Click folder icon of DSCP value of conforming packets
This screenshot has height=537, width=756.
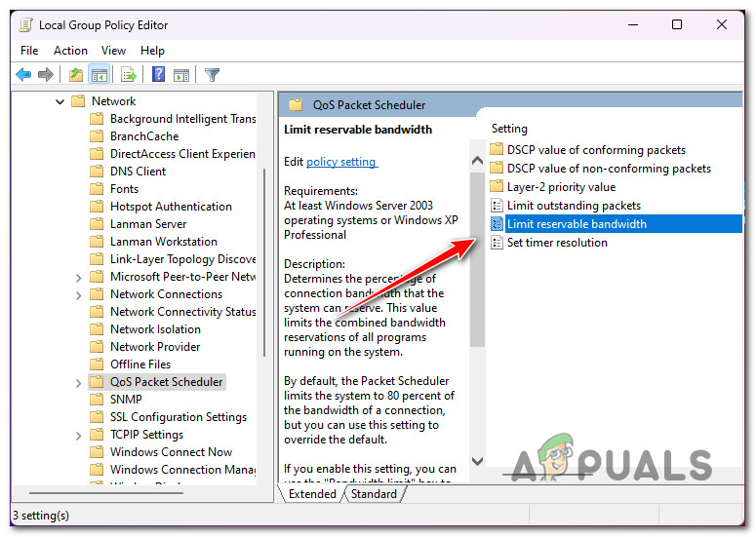tap(497, 149)
